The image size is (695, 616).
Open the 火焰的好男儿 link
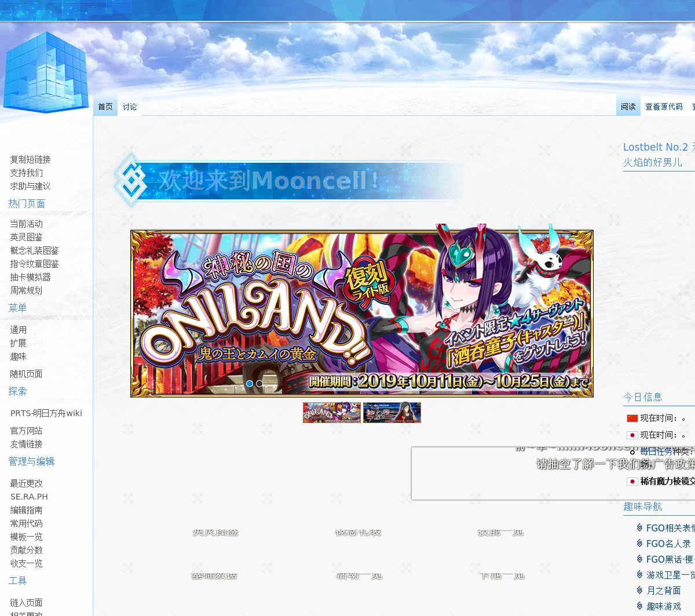click(653, 162)
